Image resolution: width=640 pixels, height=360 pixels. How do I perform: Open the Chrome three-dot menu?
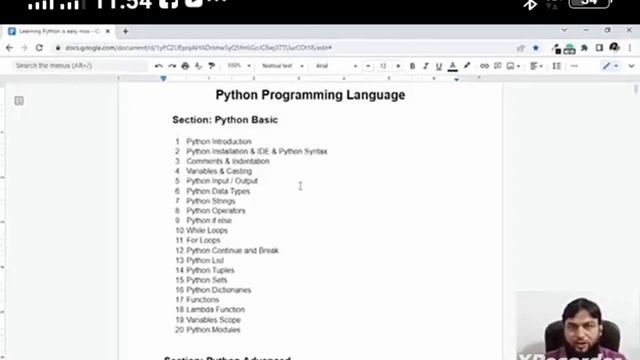[630, 48]
